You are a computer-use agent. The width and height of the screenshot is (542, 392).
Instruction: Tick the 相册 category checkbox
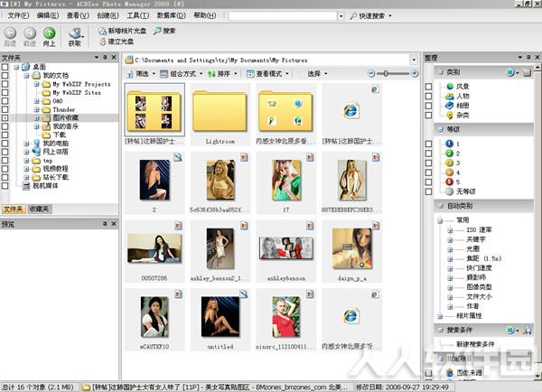click(x=428, y=106)
